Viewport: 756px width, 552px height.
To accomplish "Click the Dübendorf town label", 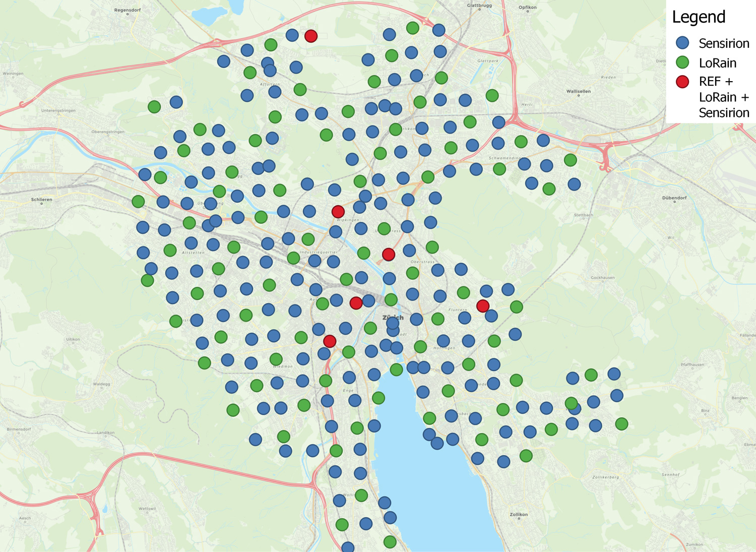I will tap(674, 198).
